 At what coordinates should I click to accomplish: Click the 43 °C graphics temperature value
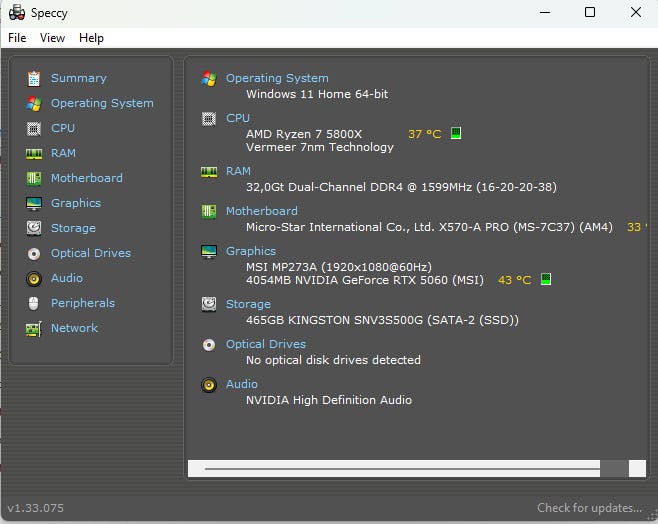tap(514, 280)
